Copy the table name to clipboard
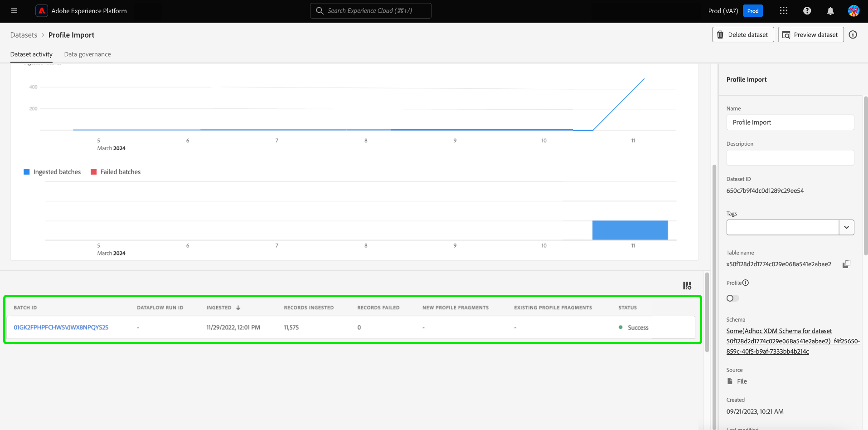868x430 pixels. [846, 264]
